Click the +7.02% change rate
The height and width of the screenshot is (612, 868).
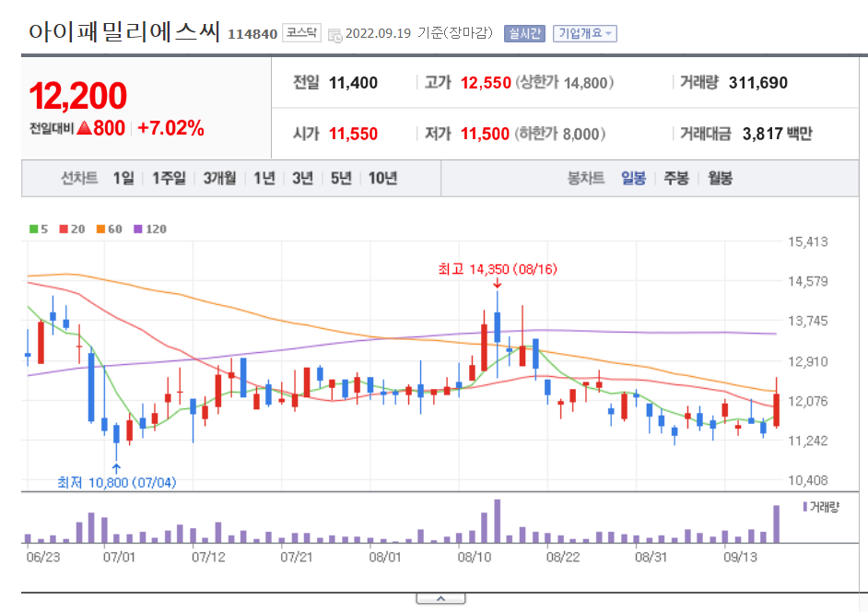170,128
